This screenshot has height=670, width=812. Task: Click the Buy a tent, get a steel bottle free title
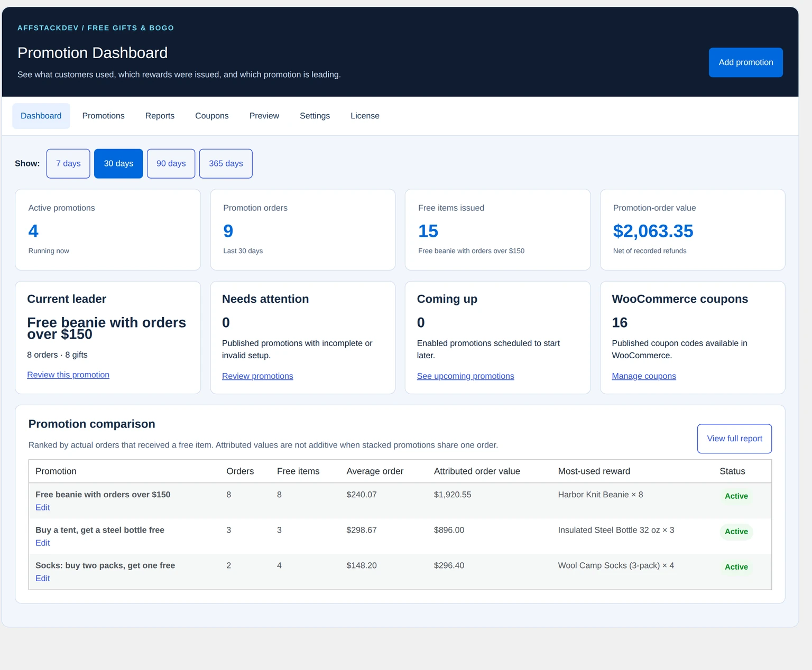click(100, 530)
